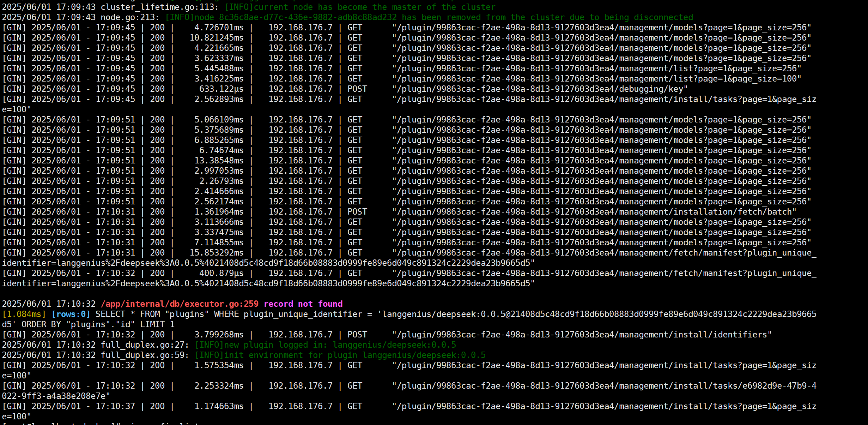868x425 pixels.
Task: Click the yellow [1.084ms] query duration
Action: pos(24,314)
